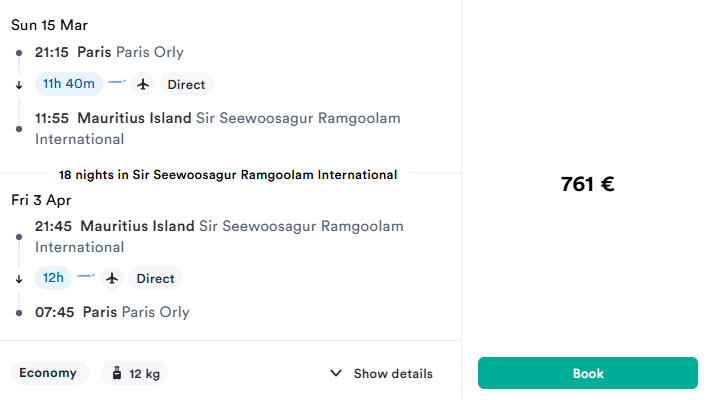
Task: Select the Economy cabin class tag
Action: (x=48, y=373)
